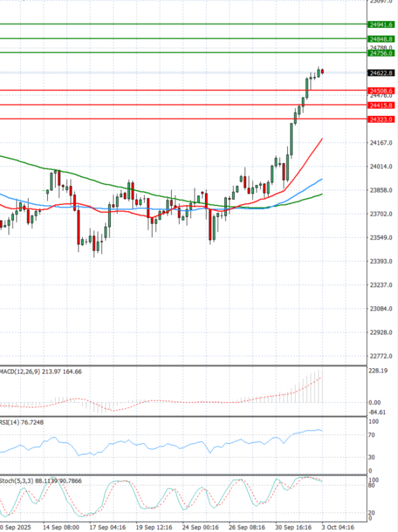Click the 14 Sep 08:00 date label
This screenshot has height=532, width=398.
(61, 527)
